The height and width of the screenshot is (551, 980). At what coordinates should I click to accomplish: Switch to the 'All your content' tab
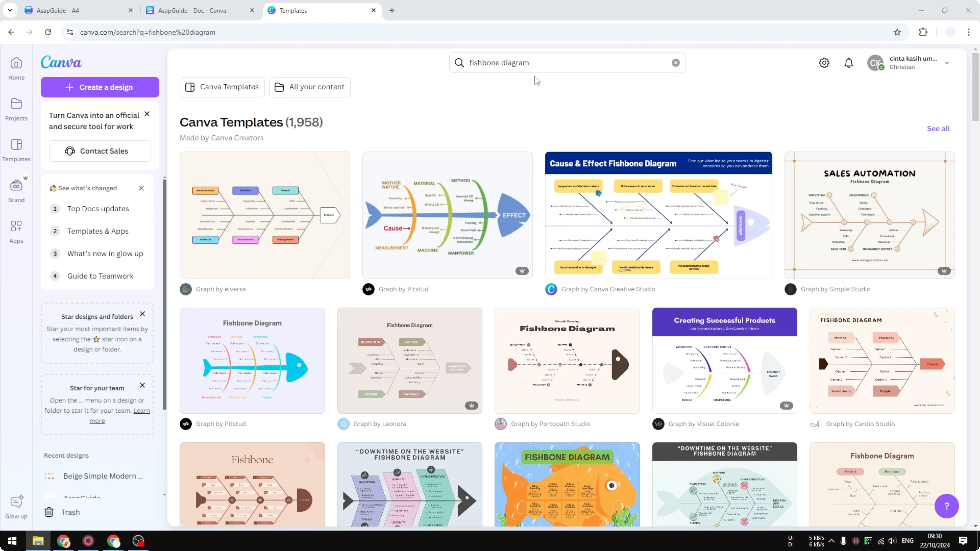(x=309, y=87)
